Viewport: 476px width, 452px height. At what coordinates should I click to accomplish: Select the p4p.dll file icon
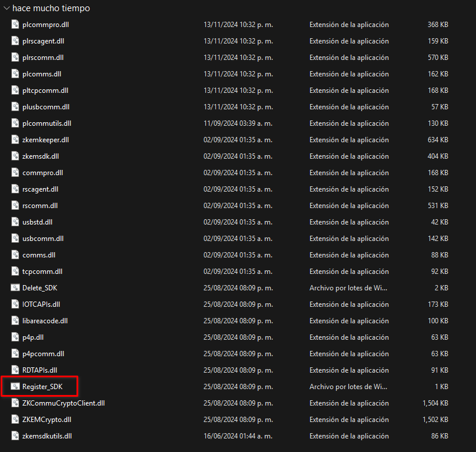[x=15, y=337]
